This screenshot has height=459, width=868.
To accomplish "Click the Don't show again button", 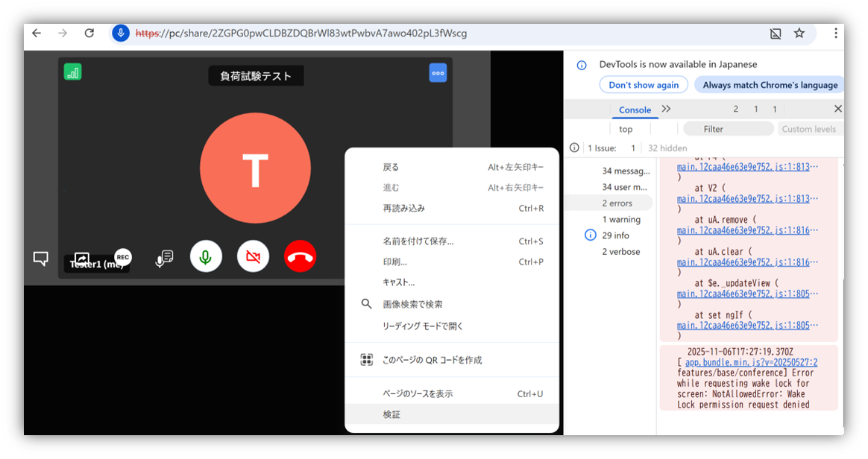I will [x=644, y=85].
